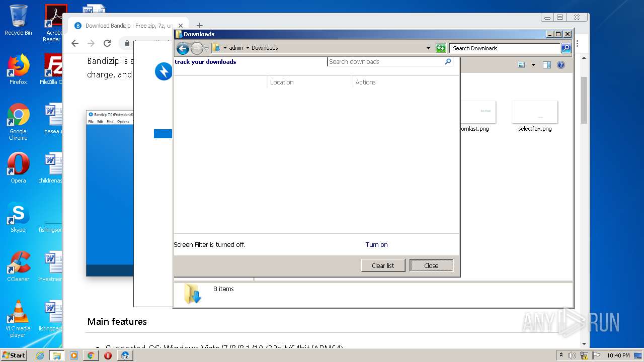644x362 pixels.
Task: Open the view options dropdown arrow
Action: pos(533,65)
